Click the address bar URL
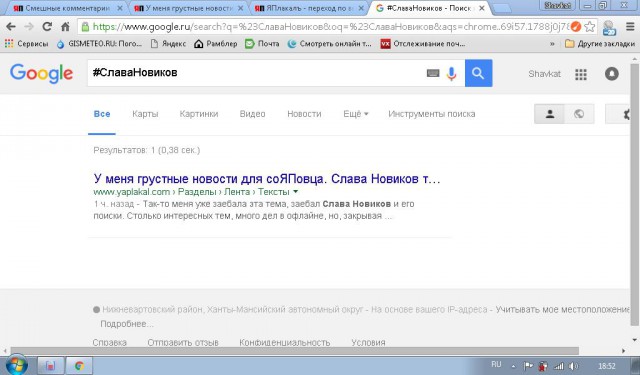This screenshot has height=375, width=640. pyautogui.click(x=331, y=27)
